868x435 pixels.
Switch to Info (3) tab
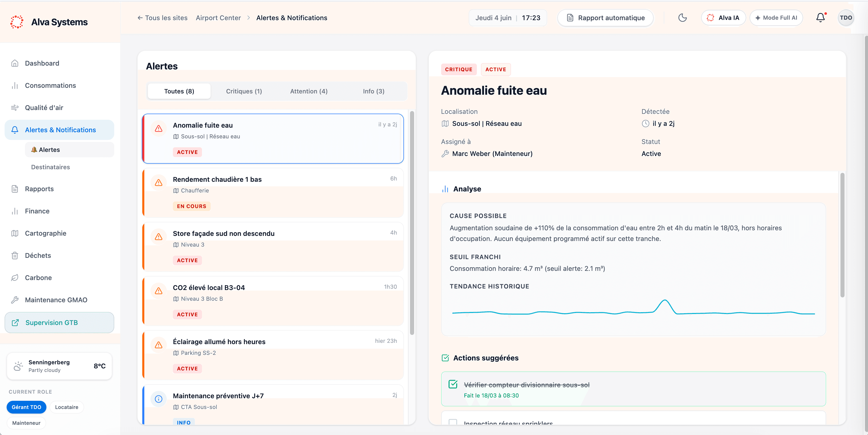[373, 91]
